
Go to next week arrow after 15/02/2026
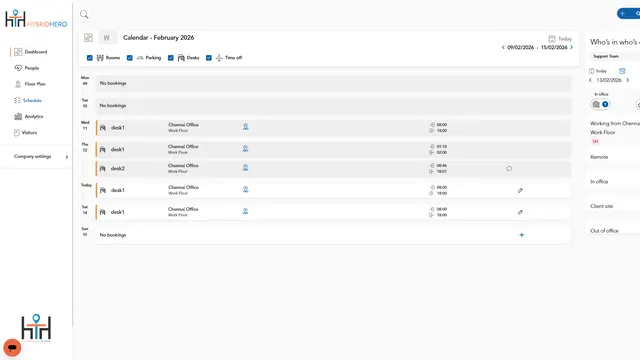pyautogui.click(x=571, y=47)
